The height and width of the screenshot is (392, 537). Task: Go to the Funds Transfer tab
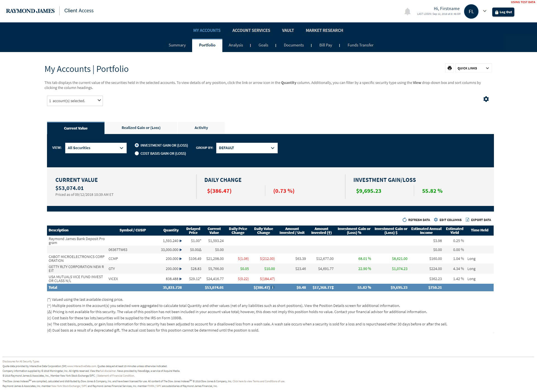click(360, 45)
